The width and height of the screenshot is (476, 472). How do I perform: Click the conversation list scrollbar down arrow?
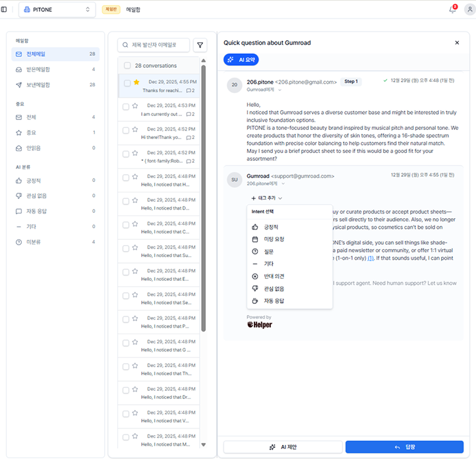204,445
